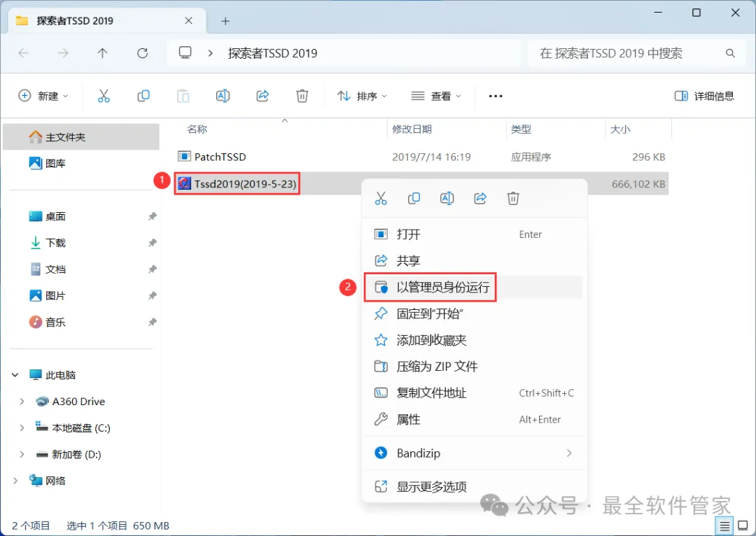This screenshot has width=756, height=536.
Task: Go back with the left arrow
Action: click(23, 53)
